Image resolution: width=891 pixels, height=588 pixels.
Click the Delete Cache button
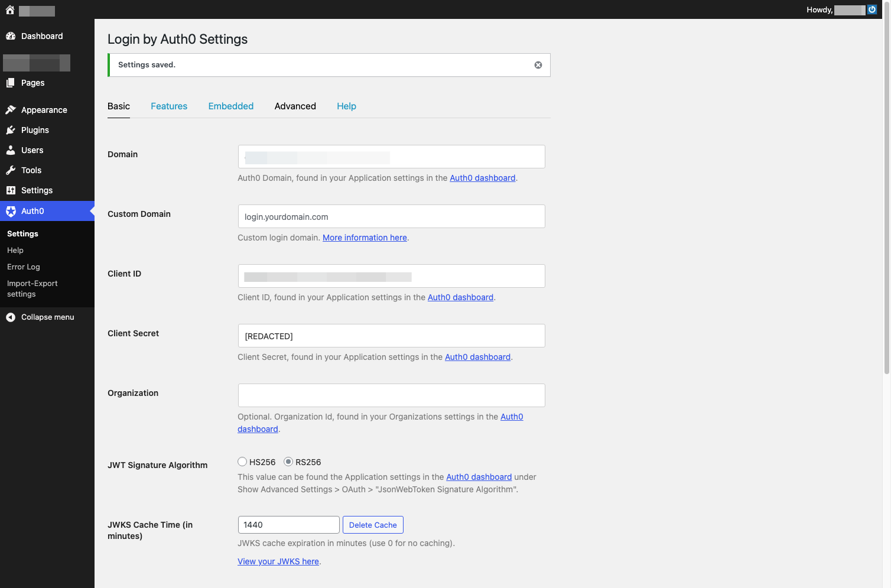point(373,525)
